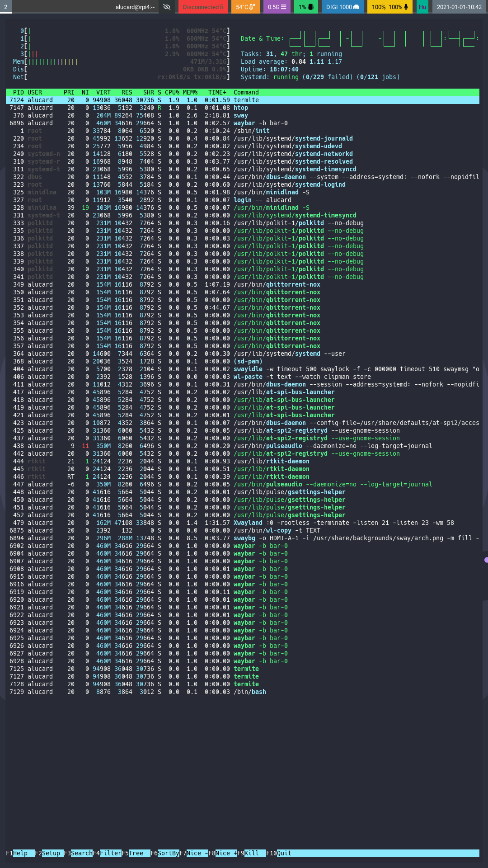Open F6 SortBy menu in footer
The height and width of the screenshot is (868, 488).
click(x=165, y=853)
